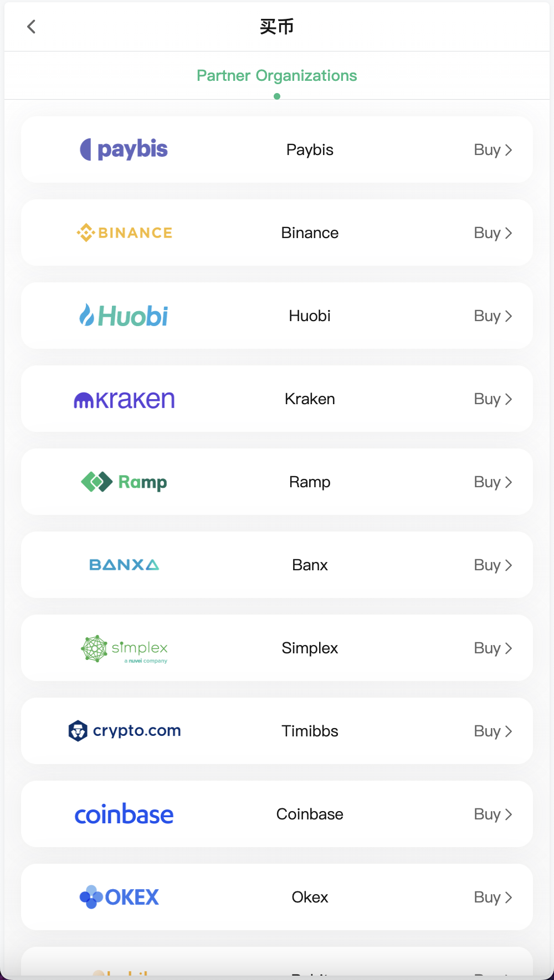Image resolution: width=554 pixels, height=980 pixels.
Task: Select the Okex list row
Action: tap(277, 897)
